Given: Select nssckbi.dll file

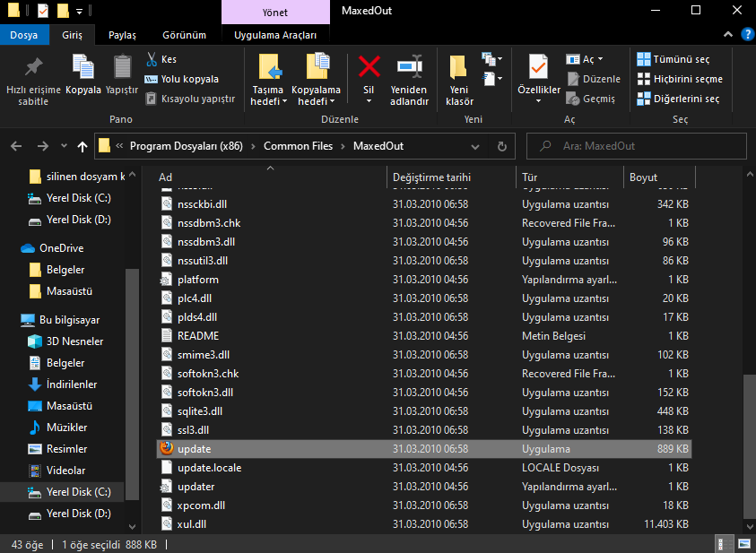Looking at the screenshot, I should (x=424, y=204).
